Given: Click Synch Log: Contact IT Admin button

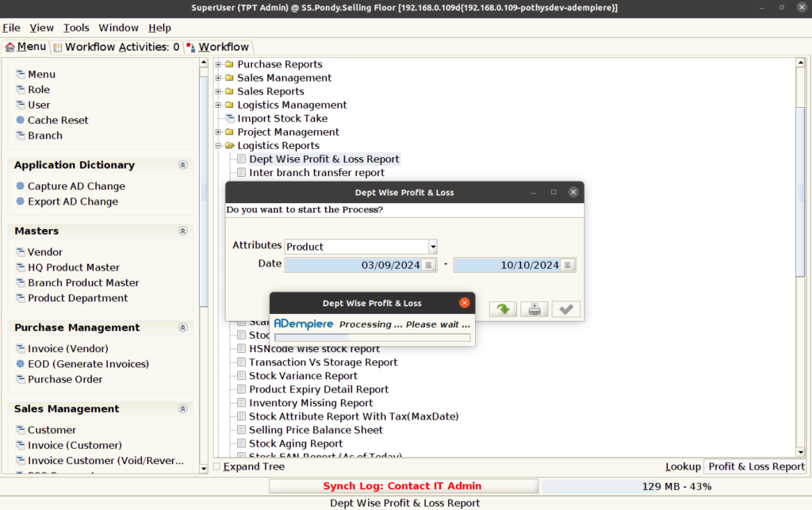Looking at the screenshot, I should click(x=404, y=486).
